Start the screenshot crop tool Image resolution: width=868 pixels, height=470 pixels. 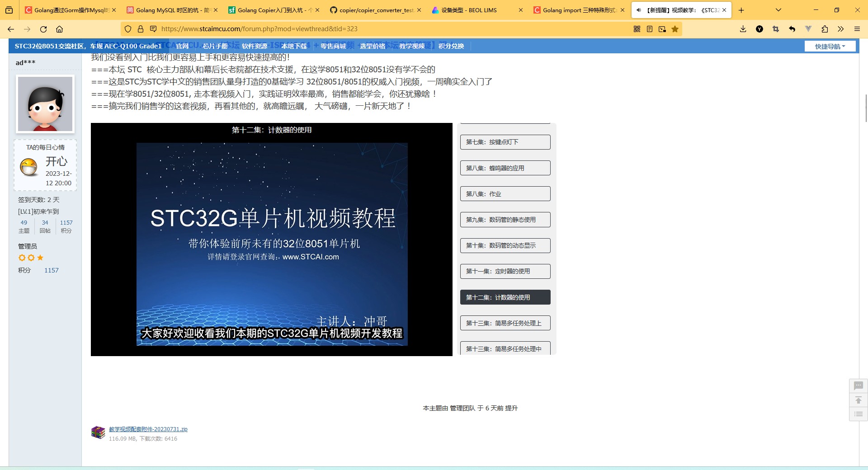776,29
